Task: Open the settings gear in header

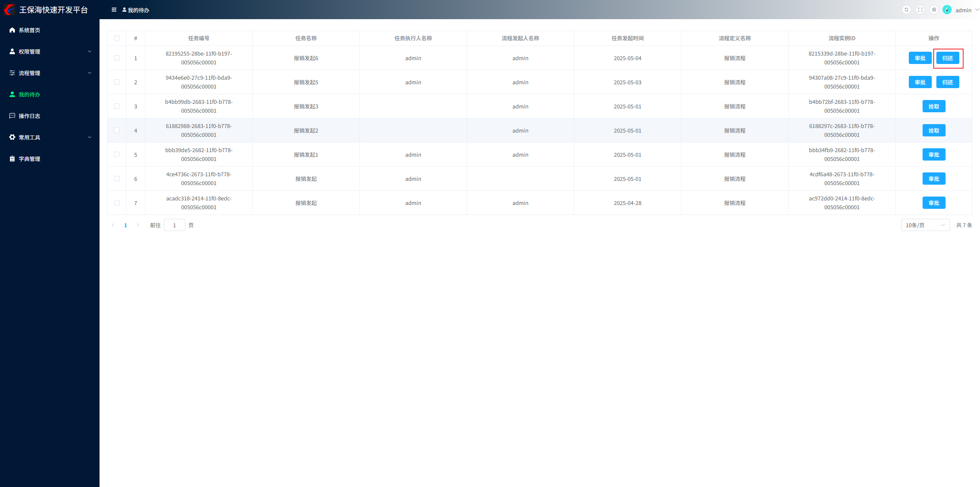Action: point(934,10)
